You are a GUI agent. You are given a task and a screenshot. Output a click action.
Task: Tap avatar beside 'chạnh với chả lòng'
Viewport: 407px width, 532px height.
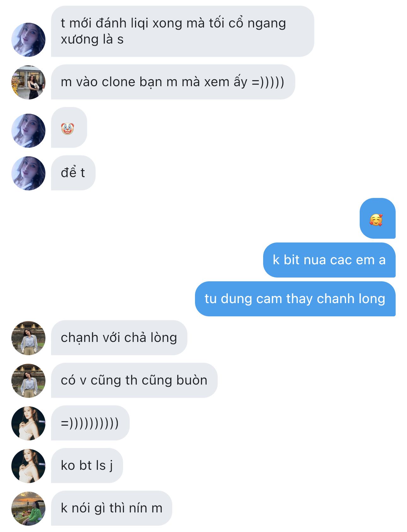coord(28,338)
